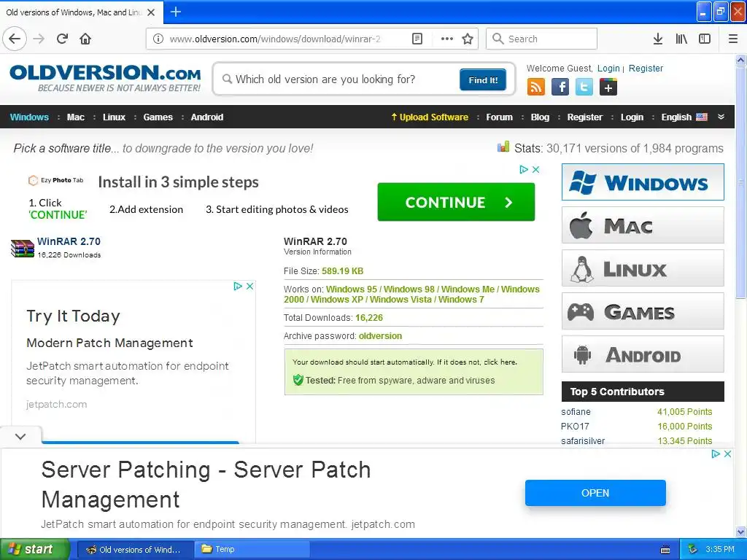
Task: Bookmark this page with the star icon
Action: [x=468, y=39]
